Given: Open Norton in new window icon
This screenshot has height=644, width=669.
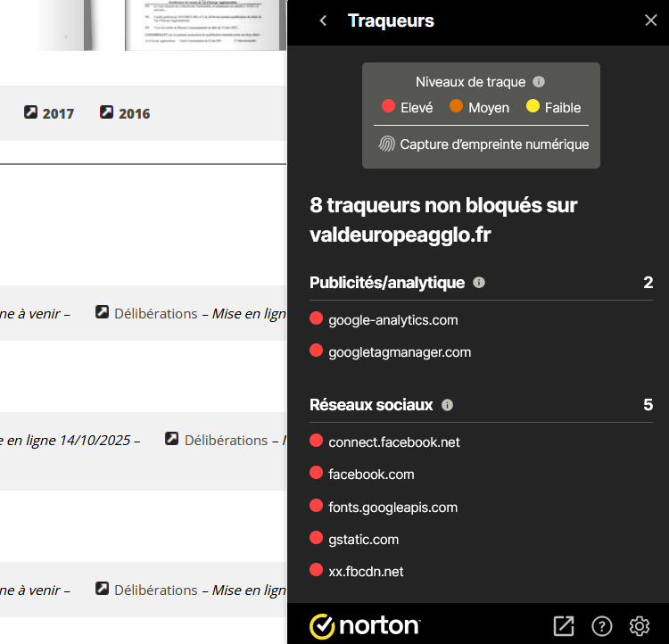Looking at the screenshot, I should click(x=564, y=625).
